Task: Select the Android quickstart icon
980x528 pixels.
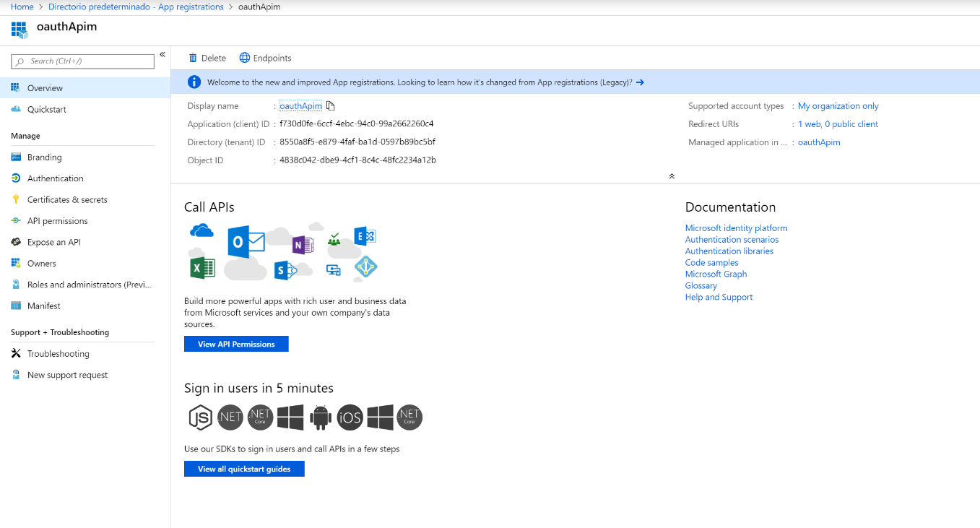Action: [x=320, y=417]
